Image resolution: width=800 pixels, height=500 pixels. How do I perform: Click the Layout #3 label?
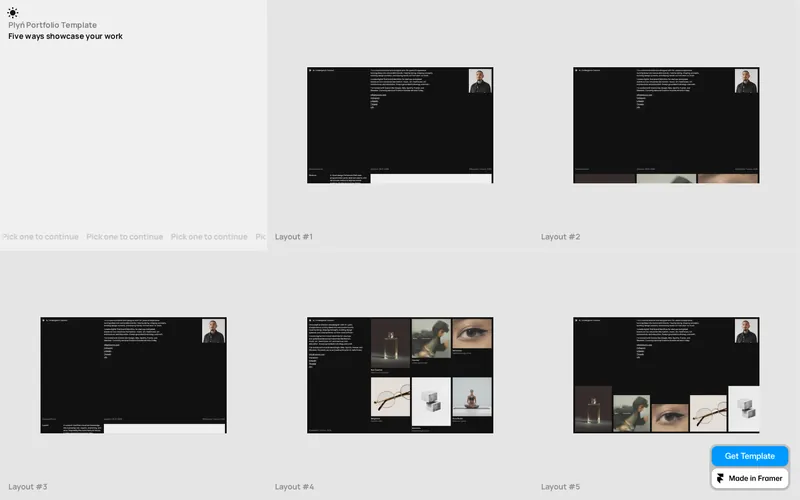28,487
